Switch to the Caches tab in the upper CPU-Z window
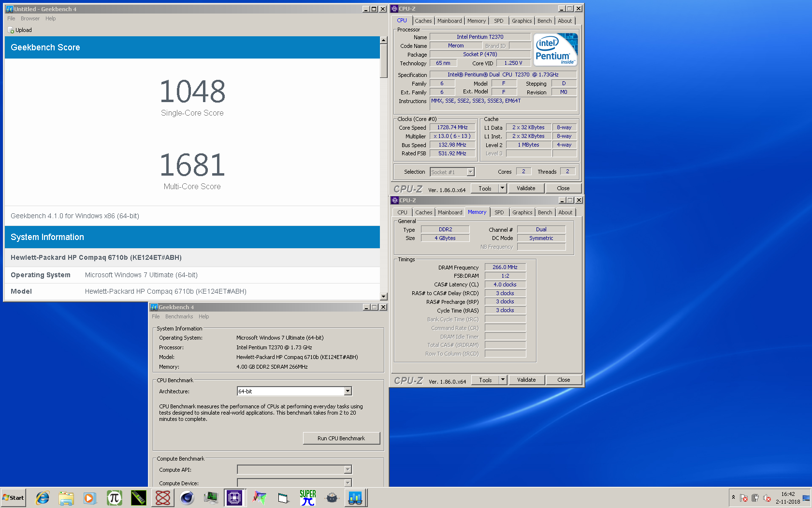Viewport: 812px width, 508px height. tap(423, 21)
